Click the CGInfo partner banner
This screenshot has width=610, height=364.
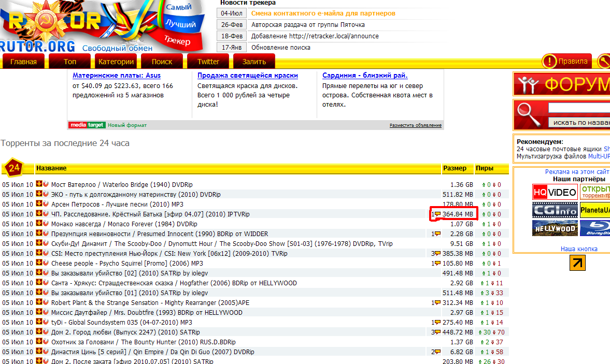click(x=555, y=210)
